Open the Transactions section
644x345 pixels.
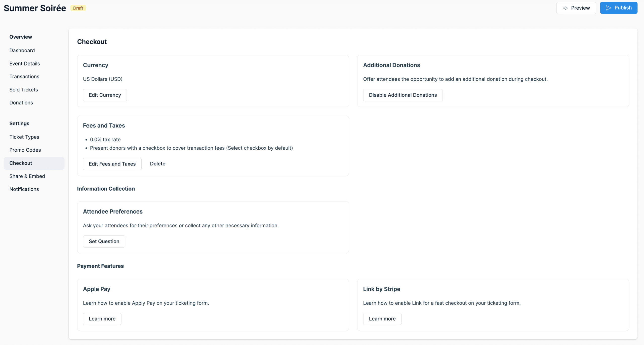[x=24, y=77]
